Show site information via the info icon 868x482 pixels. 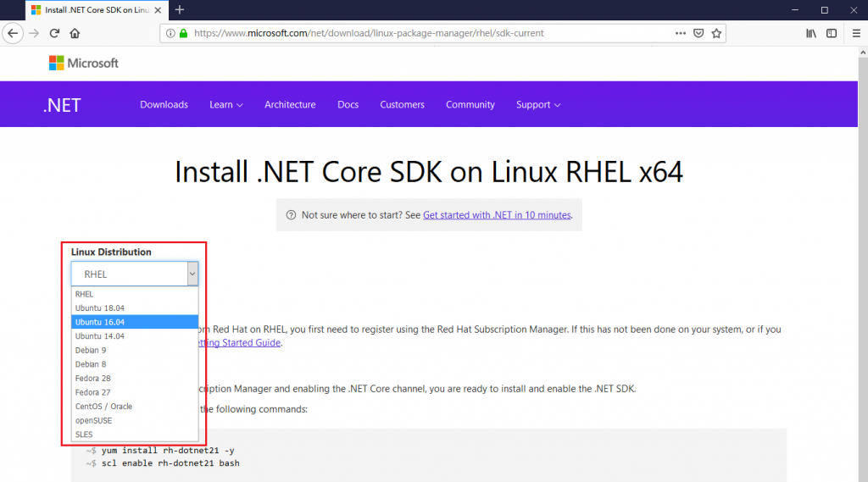coord(170,33)
